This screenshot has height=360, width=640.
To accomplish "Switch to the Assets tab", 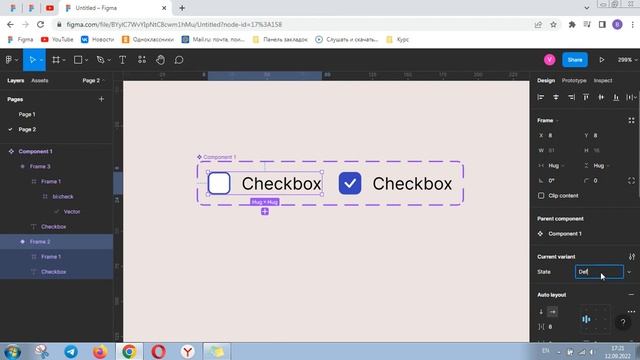I will click(x=40, y=80).
